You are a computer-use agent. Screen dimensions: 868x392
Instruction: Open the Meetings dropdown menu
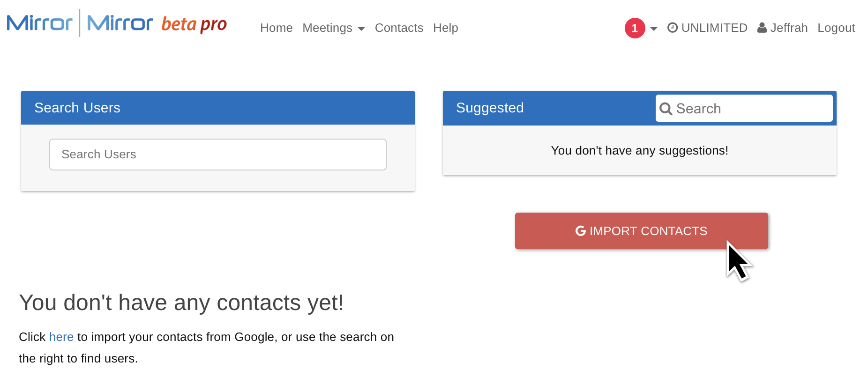333,28
